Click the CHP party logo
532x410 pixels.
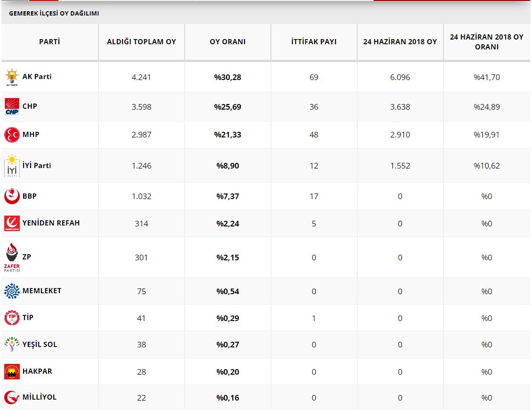[12, 106]
